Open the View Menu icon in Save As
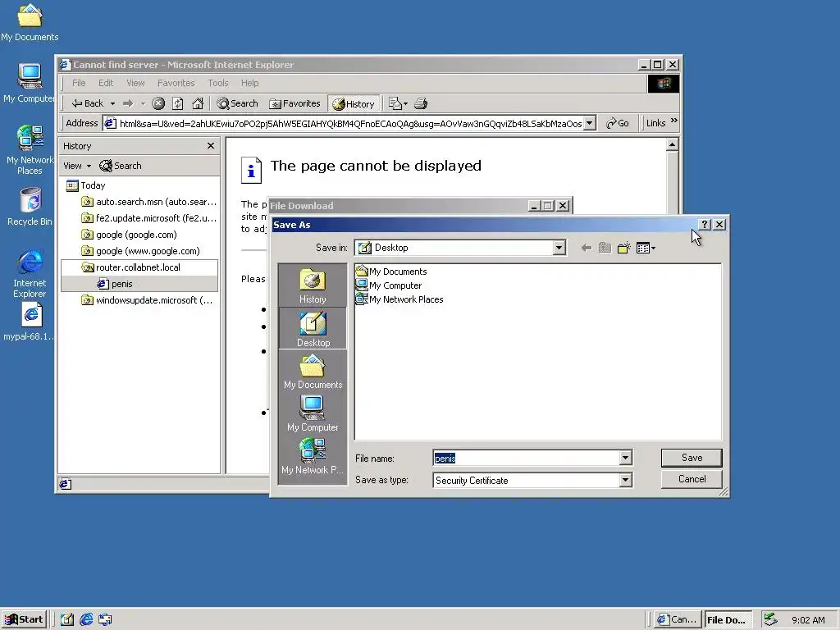This screenshot has height=630, width=840. [646, 248]
